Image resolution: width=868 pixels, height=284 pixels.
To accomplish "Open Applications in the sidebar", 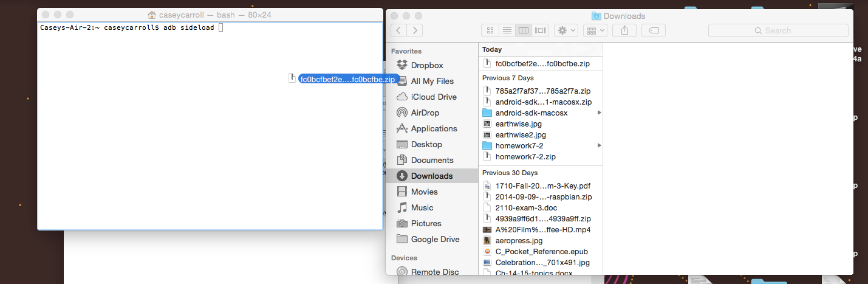I will coord(434,128).
